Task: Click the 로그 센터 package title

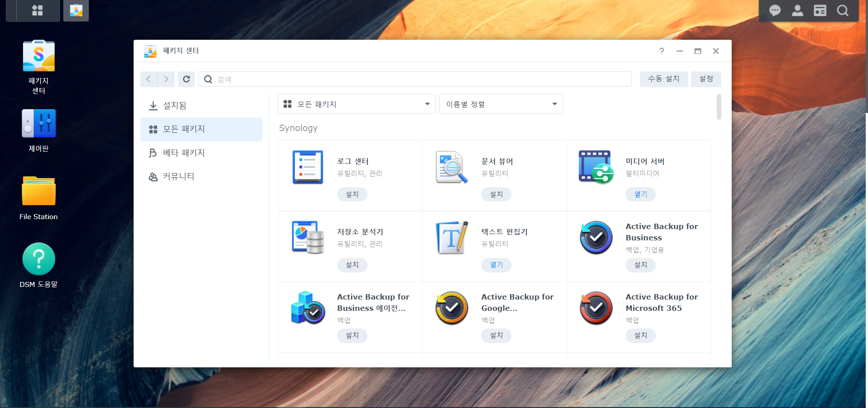Action: coord(353,161)
